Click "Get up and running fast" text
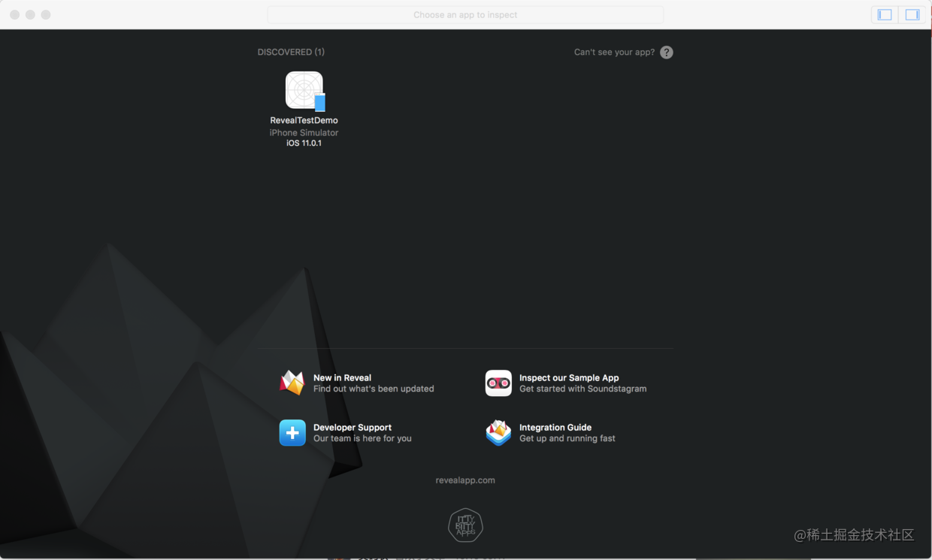 click(567, 438)
